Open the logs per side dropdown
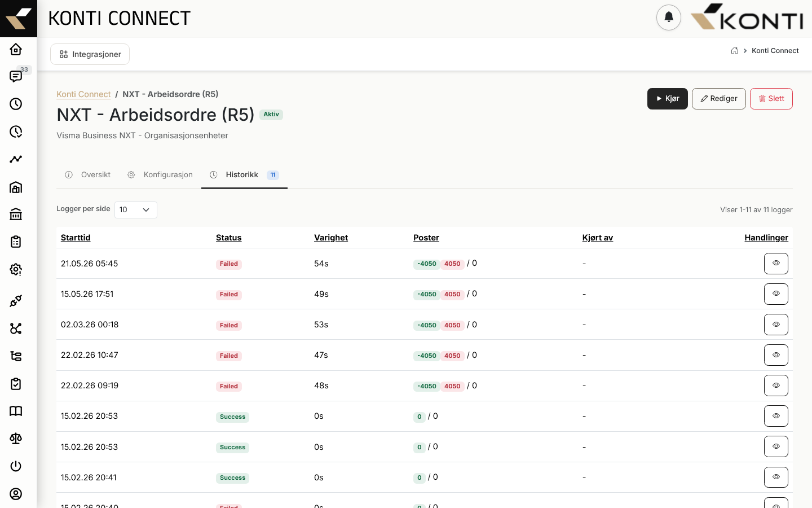Viewport: 812px width, 508px height. click(x=135, y=209)
